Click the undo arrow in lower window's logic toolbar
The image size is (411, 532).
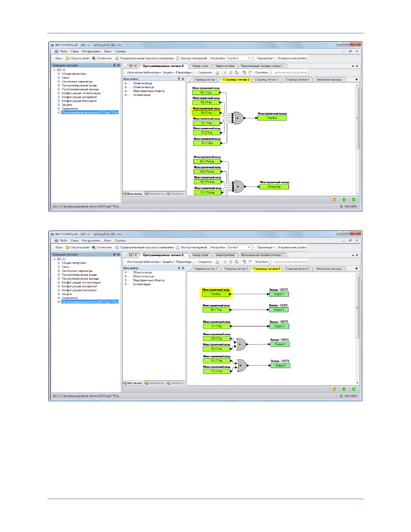click(x=244, y=262)
